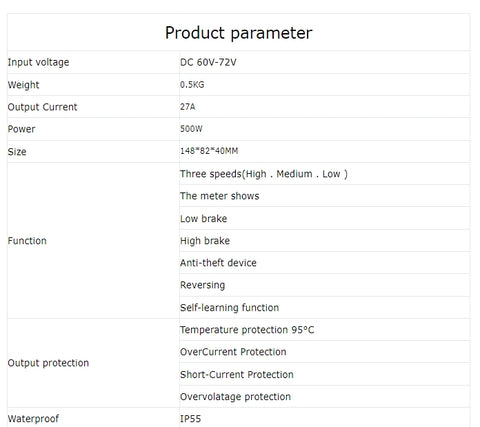Image resolution: width=480 pixels, height=427 pixels.
Task: Select Temperature protection 95°C entry
Action: click(247, 330)
